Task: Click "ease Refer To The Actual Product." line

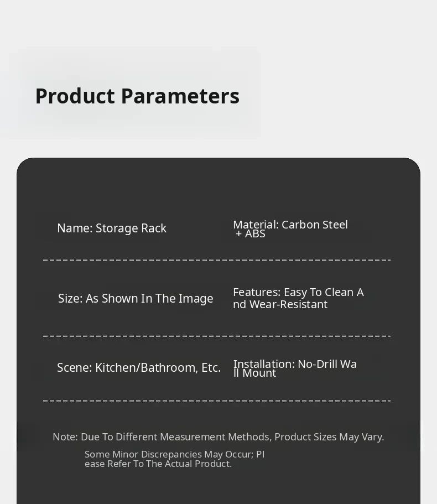Action: coord(158,464)
